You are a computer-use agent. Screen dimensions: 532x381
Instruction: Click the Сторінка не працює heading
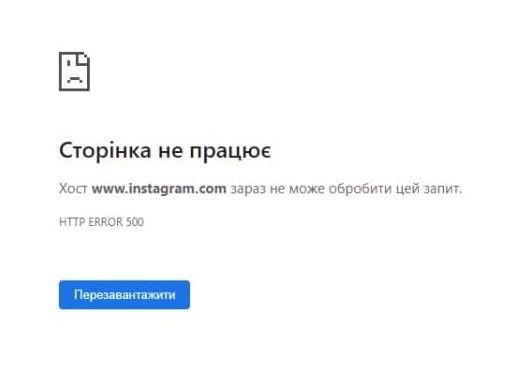[165, 151]
